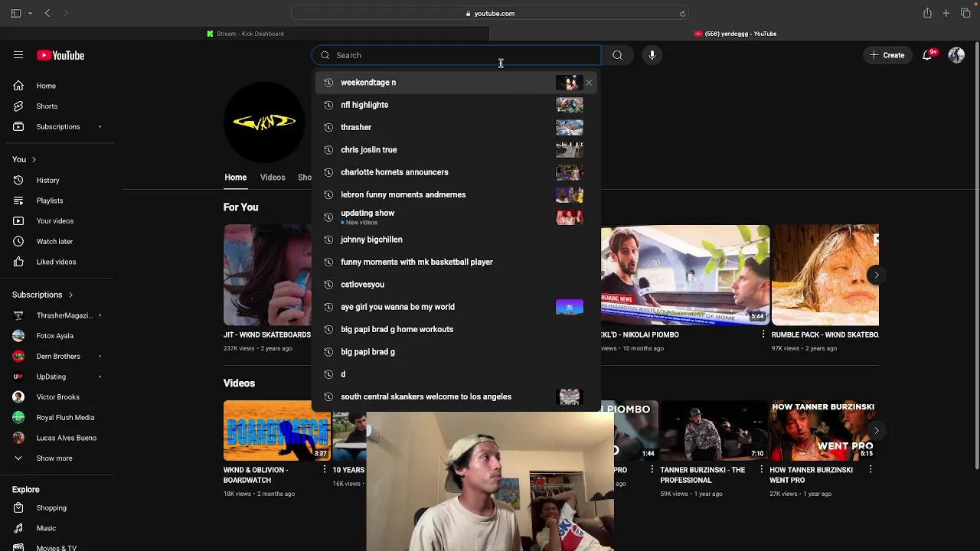Open new tab with plus icon
This screenshot has width=980, height=551.
pos(946,13)
